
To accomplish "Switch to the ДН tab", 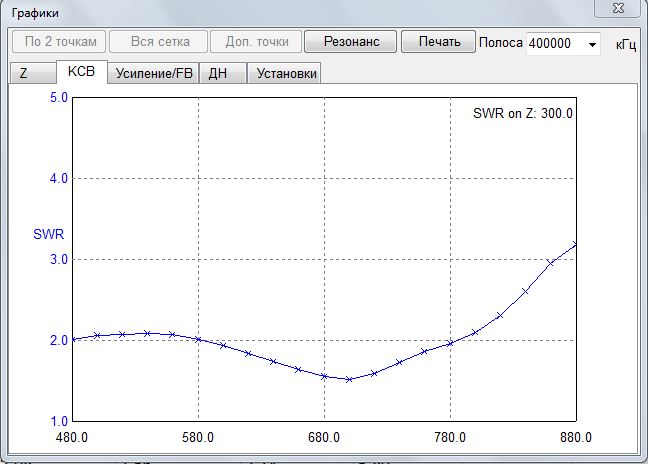I will [x=223, y=73].
